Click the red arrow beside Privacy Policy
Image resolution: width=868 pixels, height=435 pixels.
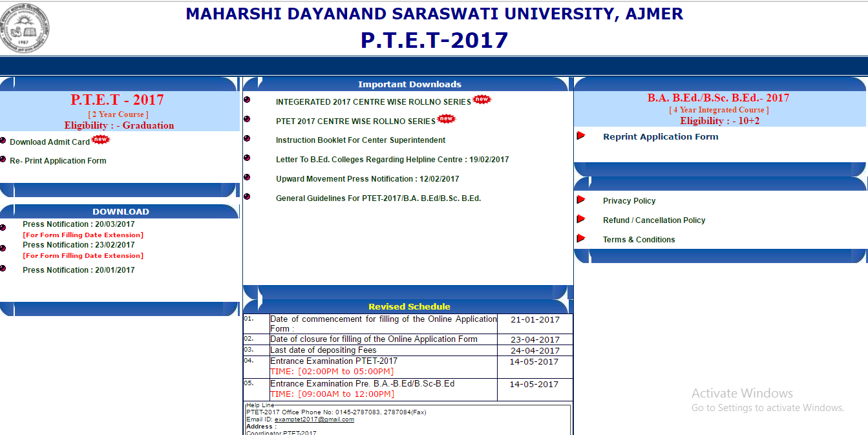tap(581, 200)
